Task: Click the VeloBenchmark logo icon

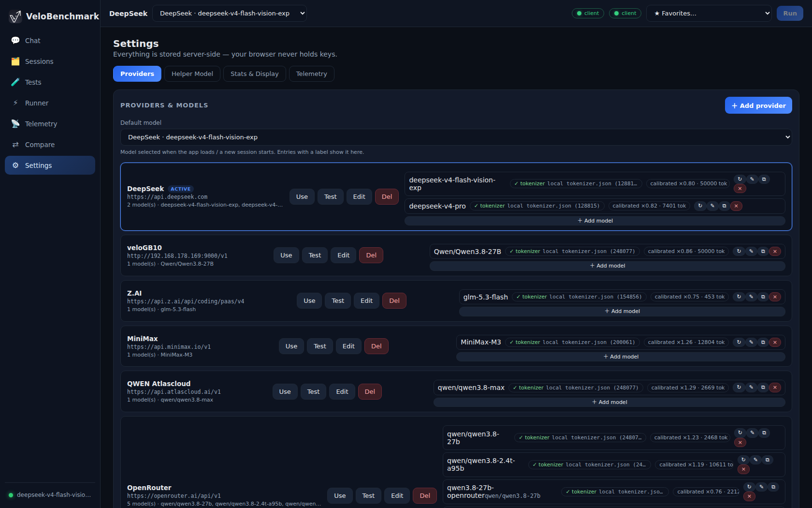Action: pyautogui.click(x=15, y=16)
